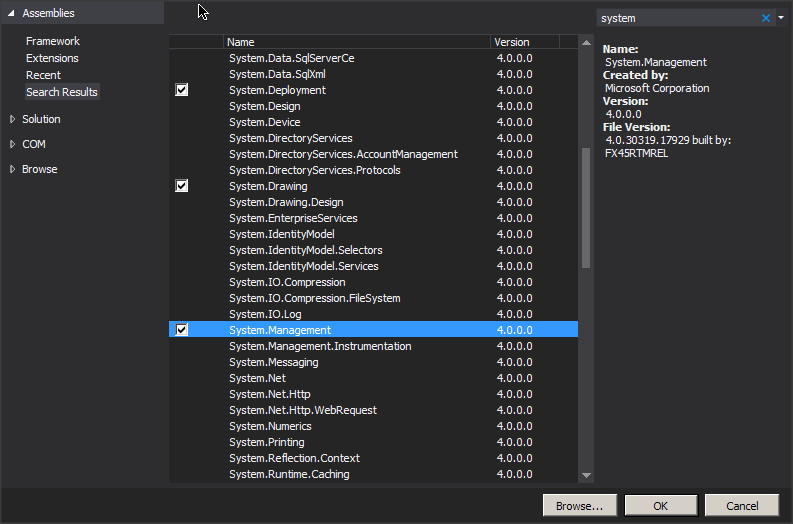Select System.IdentityModel.Selectors row
Viewport: 793px width, 524px height.
point(373,250)
